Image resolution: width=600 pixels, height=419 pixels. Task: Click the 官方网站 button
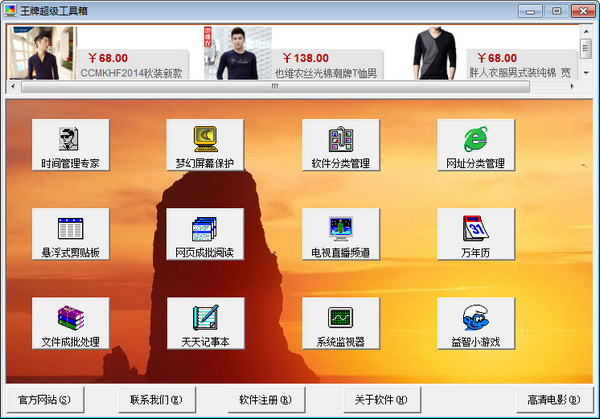(45, 400)
